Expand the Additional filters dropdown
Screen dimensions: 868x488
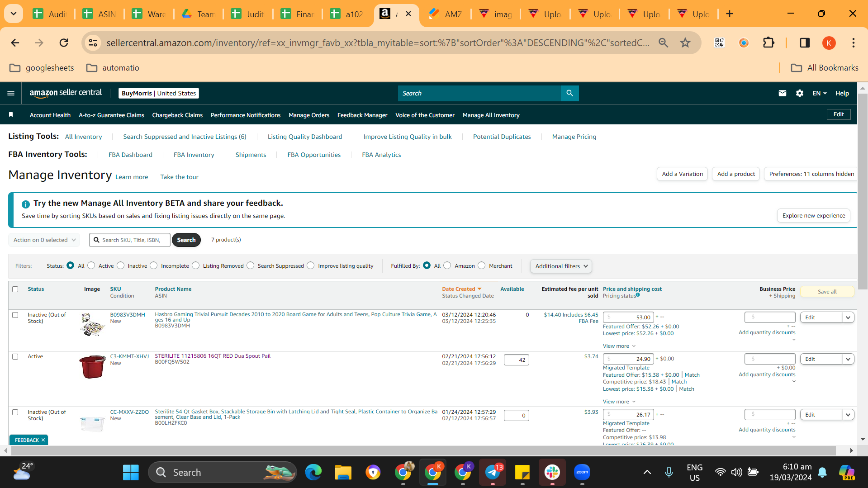click(561, 266)
